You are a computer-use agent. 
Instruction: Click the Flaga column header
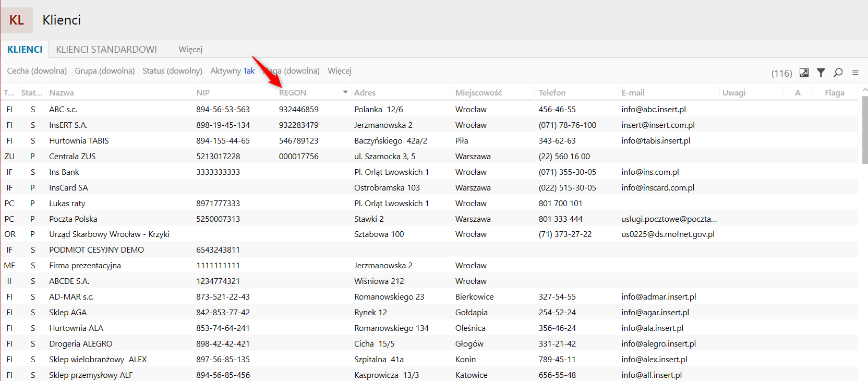[x=835, y=93]
